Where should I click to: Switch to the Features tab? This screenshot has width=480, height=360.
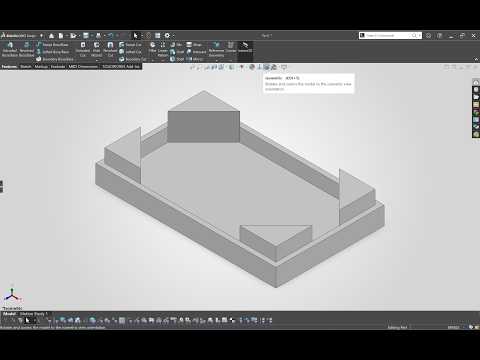[x=9, y=67]
